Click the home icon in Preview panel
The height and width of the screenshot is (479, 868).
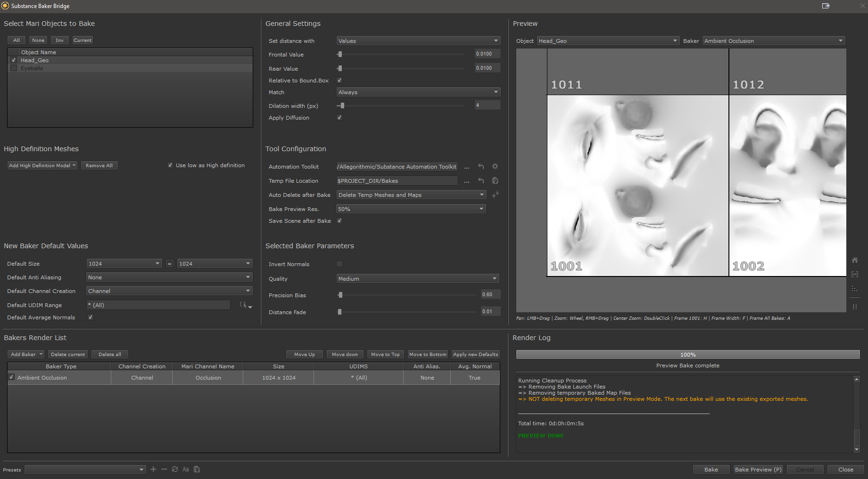pos(854,260)
